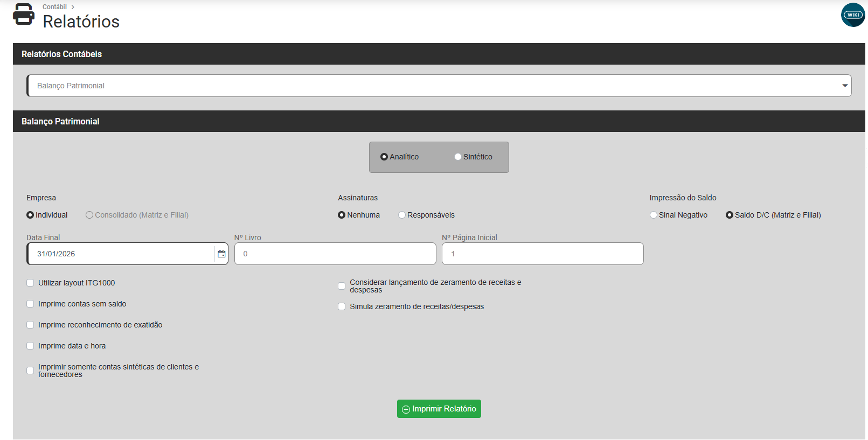
Task: Tick Considerar lançamento de zeramento checkbox
Action: click(342, 286)
